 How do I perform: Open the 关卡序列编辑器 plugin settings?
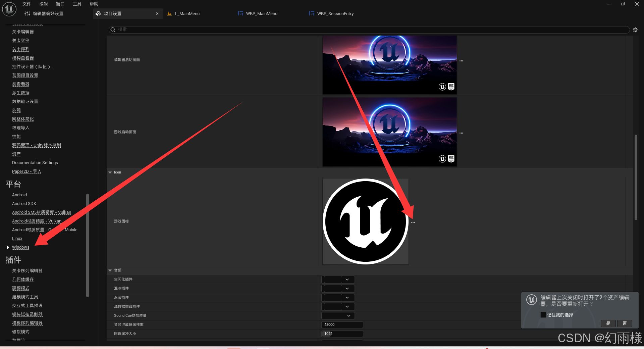coord(27,271)
